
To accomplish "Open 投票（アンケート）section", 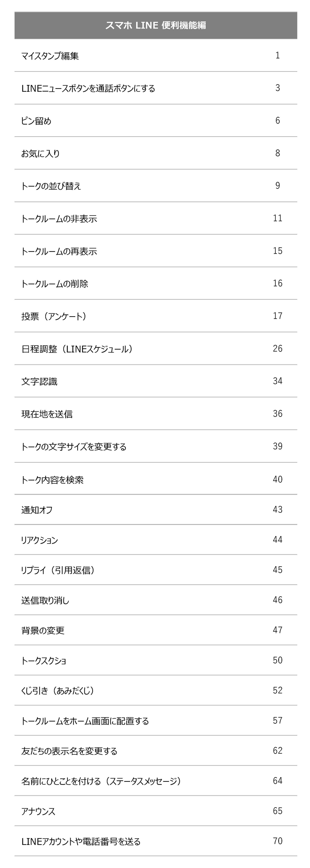I will (x=54, y=316).
